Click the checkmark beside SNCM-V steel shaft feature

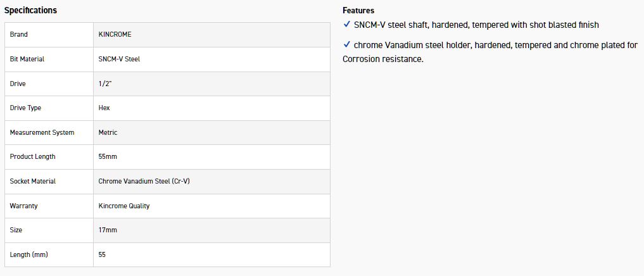[346, 24]
